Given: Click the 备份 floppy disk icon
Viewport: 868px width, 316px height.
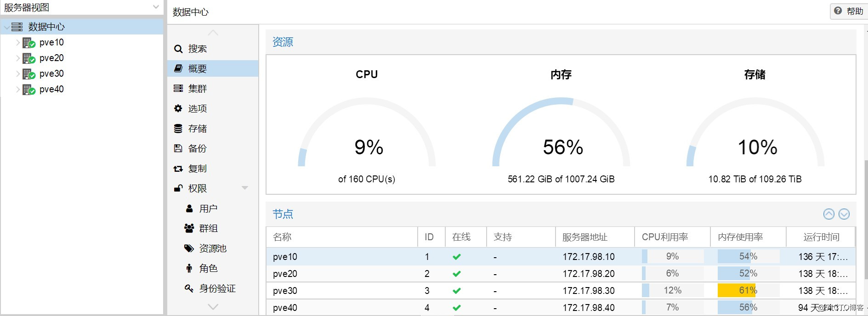Looking at the screenshot, I should [x=178, y=148].
